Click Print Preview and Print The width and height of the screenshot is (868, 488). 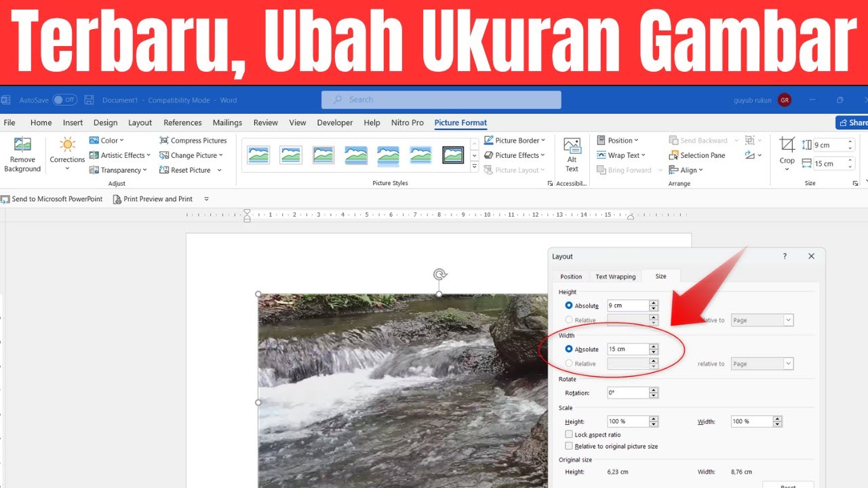tap(153, 199)
